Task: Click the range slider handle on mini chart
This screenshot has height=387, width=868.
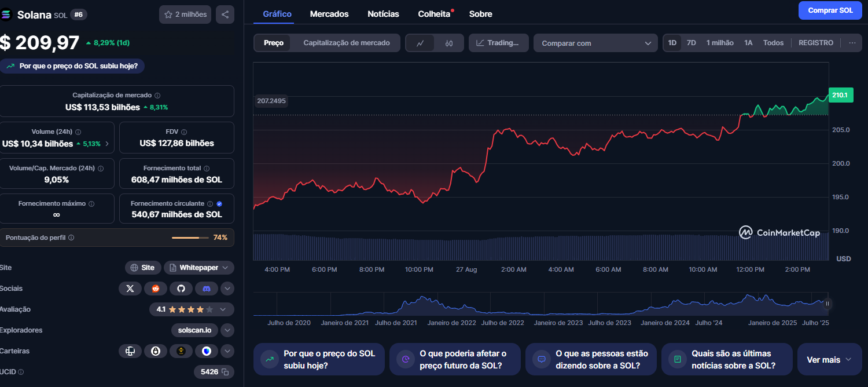Action: tap(827, 304)
